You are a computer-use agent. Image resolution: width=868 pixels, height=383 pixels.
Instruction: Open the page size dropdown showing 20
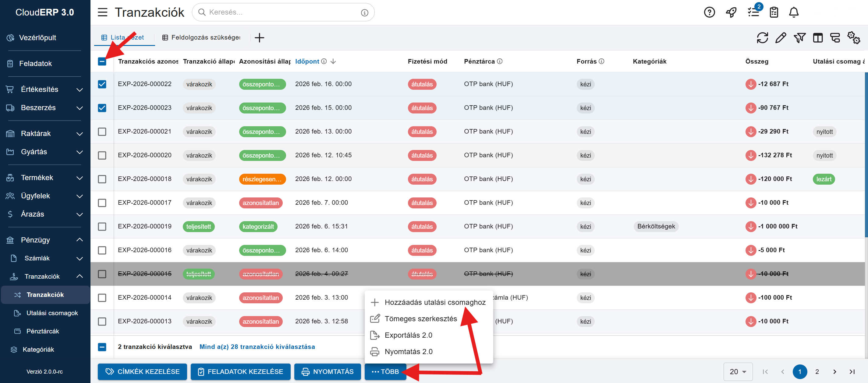[x=738, y=371]
